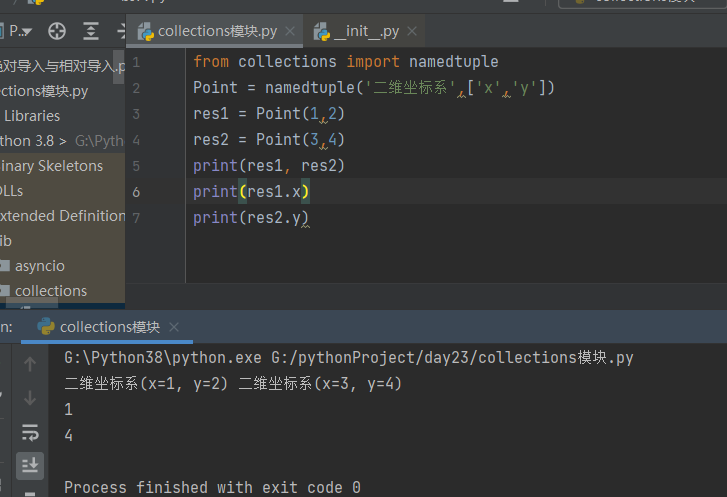
Task: Click line number 6 in the gutter
Action: coord(136,192)
